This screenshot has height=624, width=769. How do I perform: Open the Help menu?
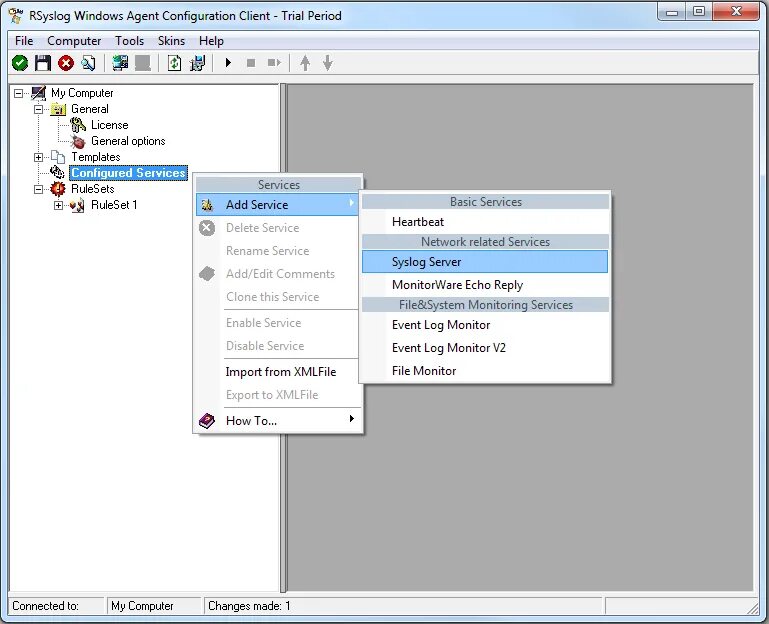(211, 41)
